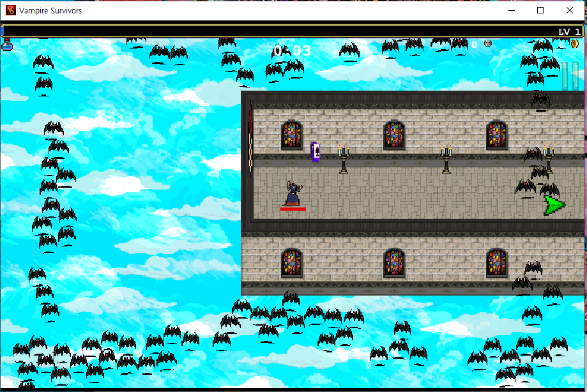Minimize the Vampire Survivors window
The height and width of the screenshot is (392, 587).
coord(512,10)
